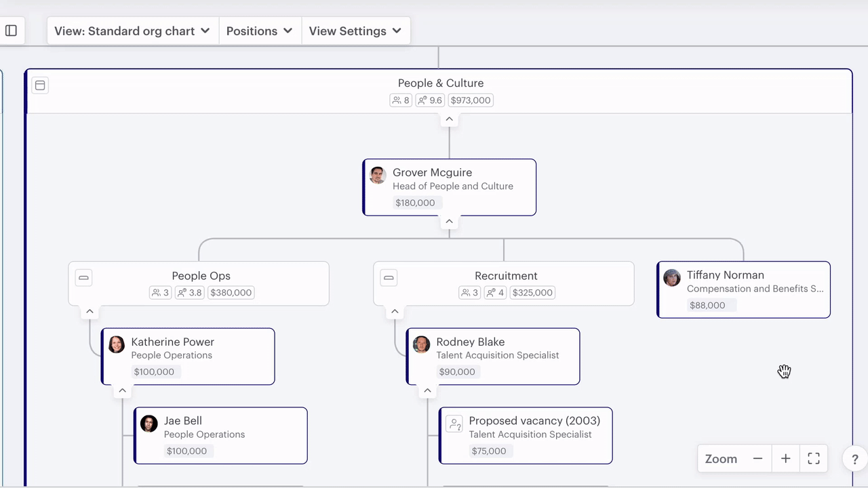Viewport: 868px width, 488px height.
Task: Zoom in with the plus button
Action: point(785,459)
